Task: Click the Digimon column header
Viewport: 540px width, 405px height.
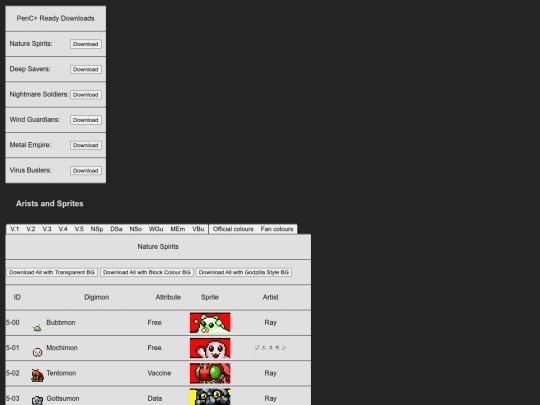Action: pyautogui.click(x=96, y=297)
